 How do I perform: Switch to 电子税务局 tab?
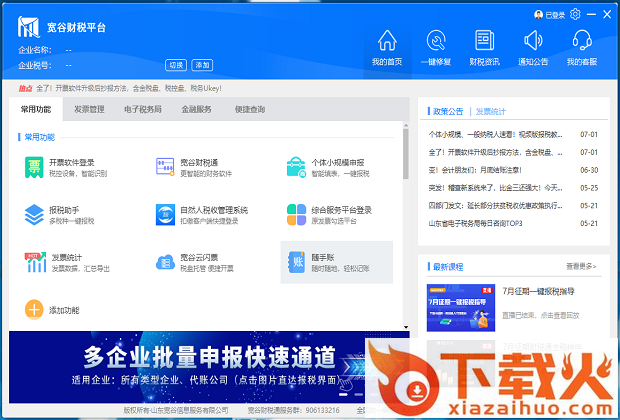[x=143, y=109]
